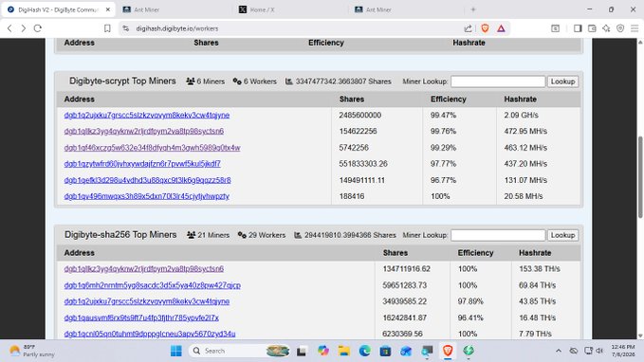Toggle the browser sidebar panel icon
Screen dimensions: 644x362
[x=578, y=28]
